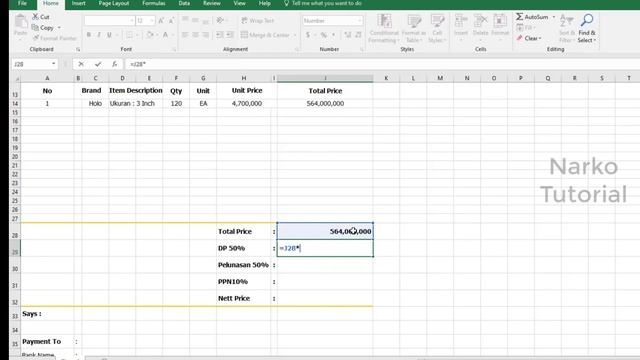640x360 pixels.
Task: Click Merge & Center
Action: point(265,35)
